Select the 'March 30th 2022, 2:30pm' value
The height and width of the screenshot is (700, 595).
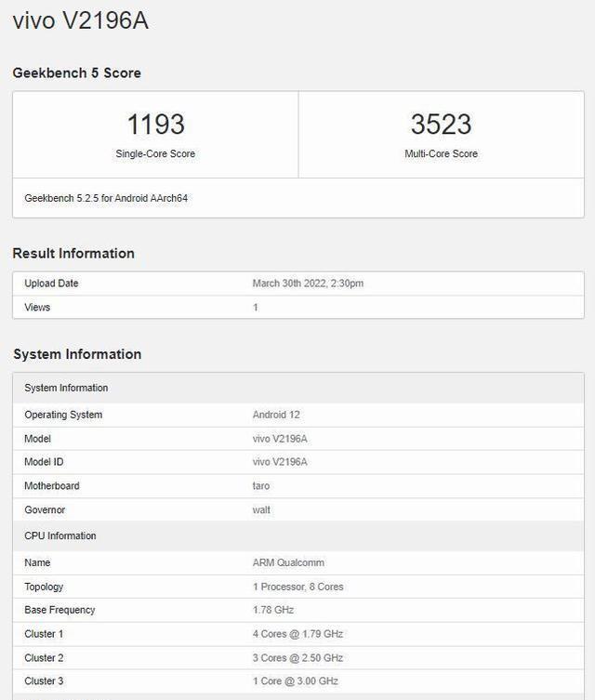(308, 284)
